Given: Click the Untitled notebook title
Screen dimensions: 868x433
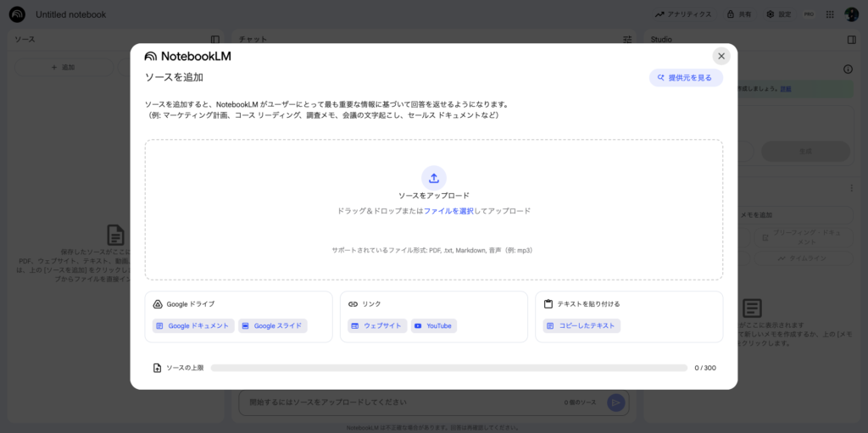Looking at the screenshot, I should (71, 14).
